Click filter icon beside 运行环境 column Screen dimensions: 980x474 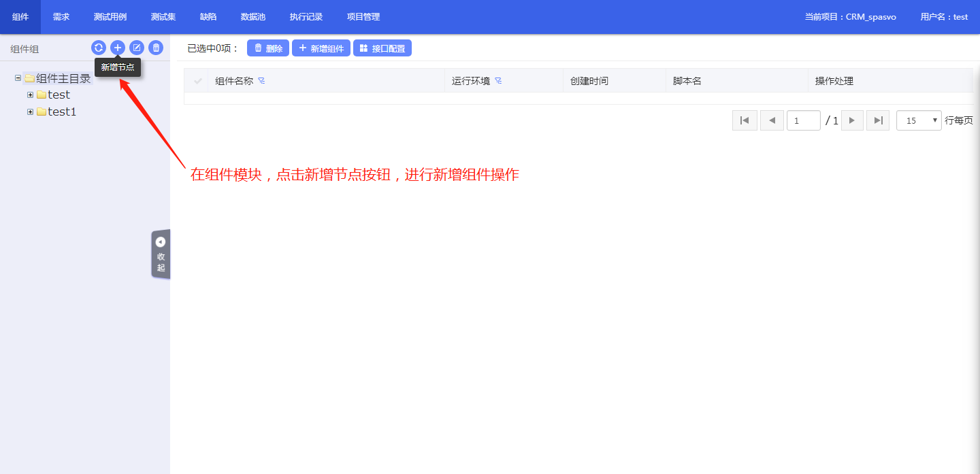pyautogui.click(x=498, y=81)
